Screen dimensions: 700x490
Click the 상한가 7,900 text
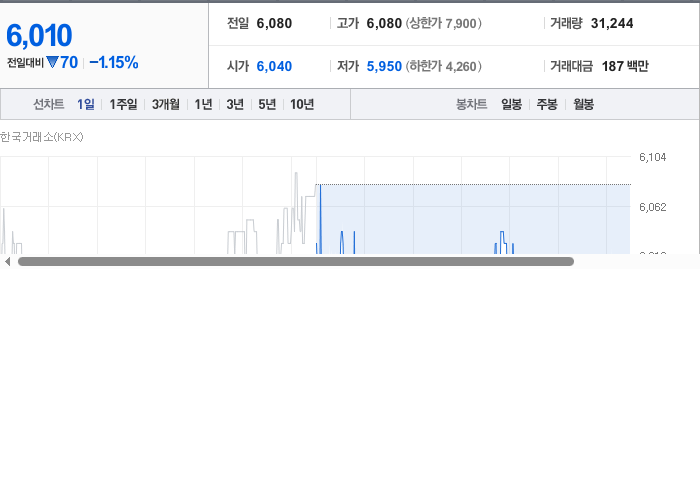(444, 23)
